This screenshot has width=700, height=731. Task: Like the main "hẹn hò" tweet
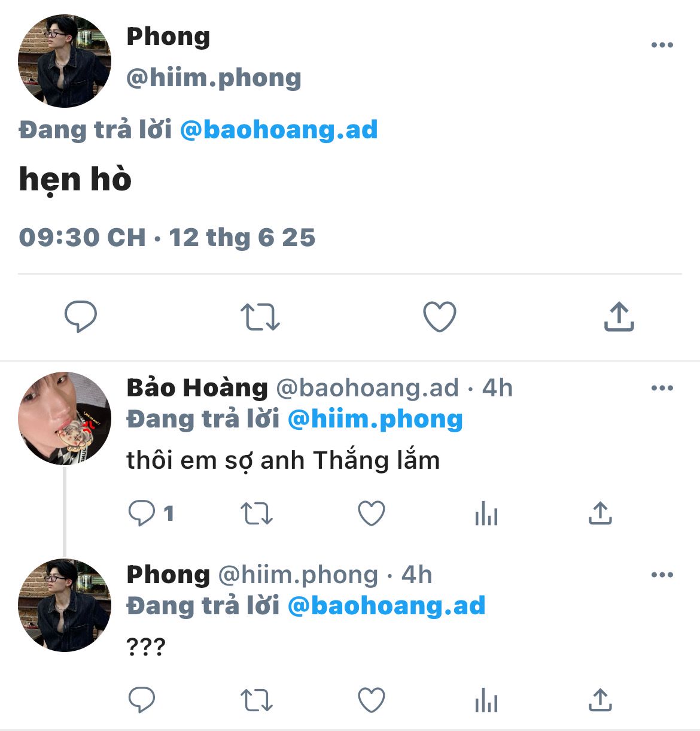pyautogui.click(x=440, y=317)
